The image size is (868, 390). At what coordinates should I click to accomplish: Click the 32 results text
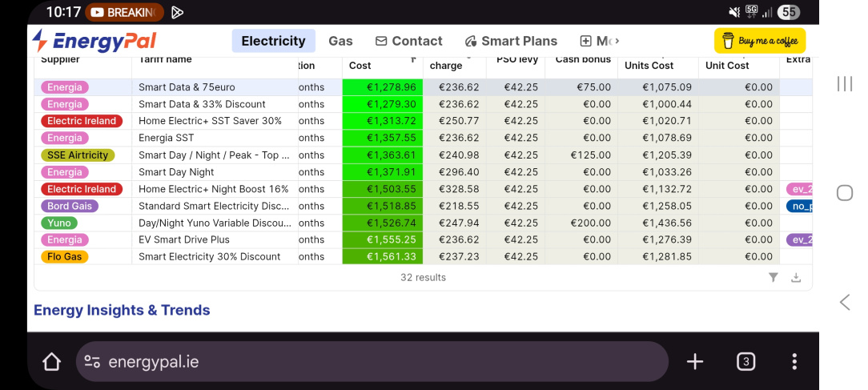pos(423,278)
